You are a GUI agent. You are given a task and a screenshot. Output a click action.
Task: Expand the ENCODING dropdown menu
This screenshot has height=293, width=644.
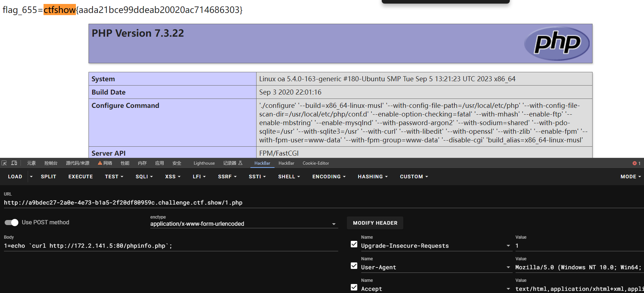pyautogui.click(x=329, y=177)
